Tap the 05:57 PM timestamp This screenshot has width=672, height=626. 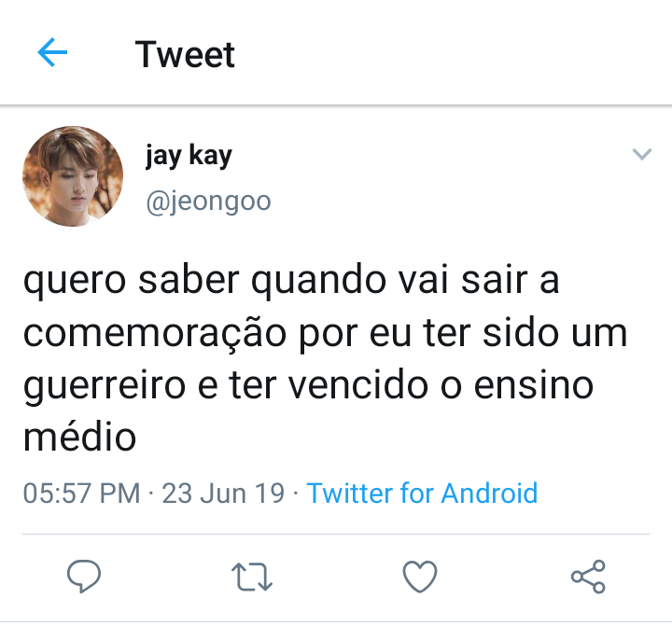click(x=81, y=494)
